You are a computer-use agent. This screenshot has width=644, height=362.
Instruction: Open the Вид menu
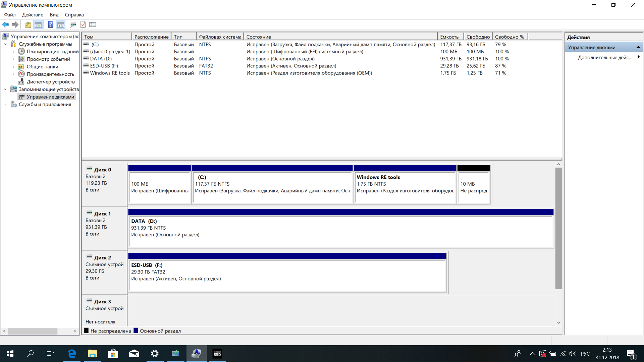[x=54, y=15]
